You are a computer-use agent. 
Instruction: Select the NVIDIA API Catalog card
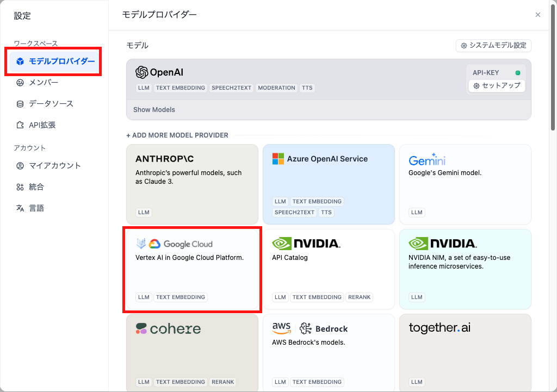click(x=329, y=269)
